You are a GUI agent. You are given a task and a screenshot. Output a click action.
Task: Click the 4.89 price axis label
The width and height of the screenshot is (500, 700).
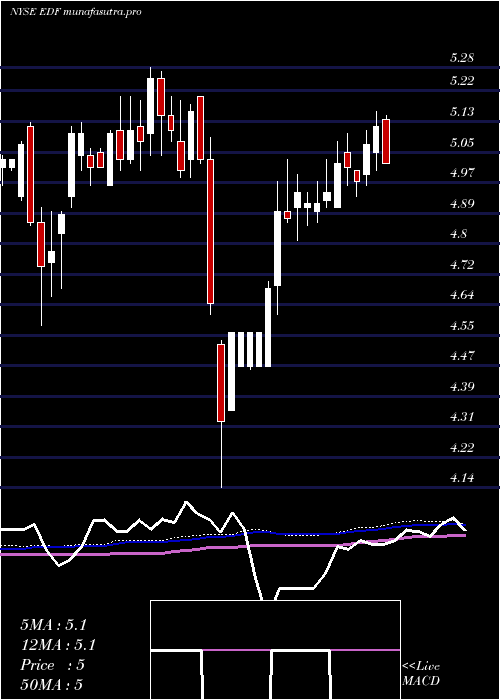click(x=462, y=204)
